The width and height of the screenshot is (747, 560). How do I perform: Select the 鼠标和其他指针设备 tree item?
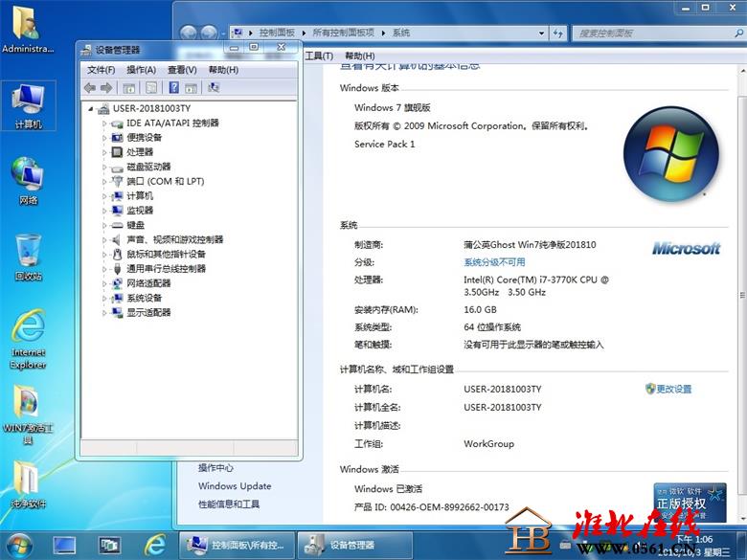tap(166, 255)
